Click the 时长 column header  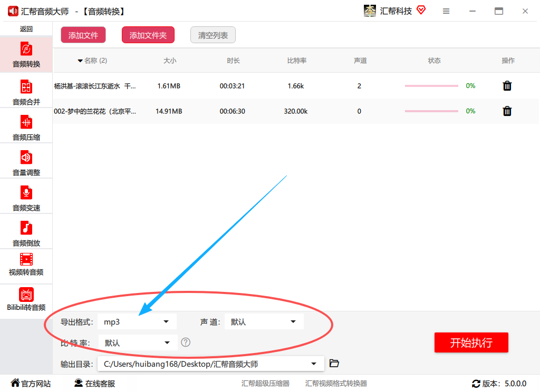pyautogui.click(x=233, y=61)
